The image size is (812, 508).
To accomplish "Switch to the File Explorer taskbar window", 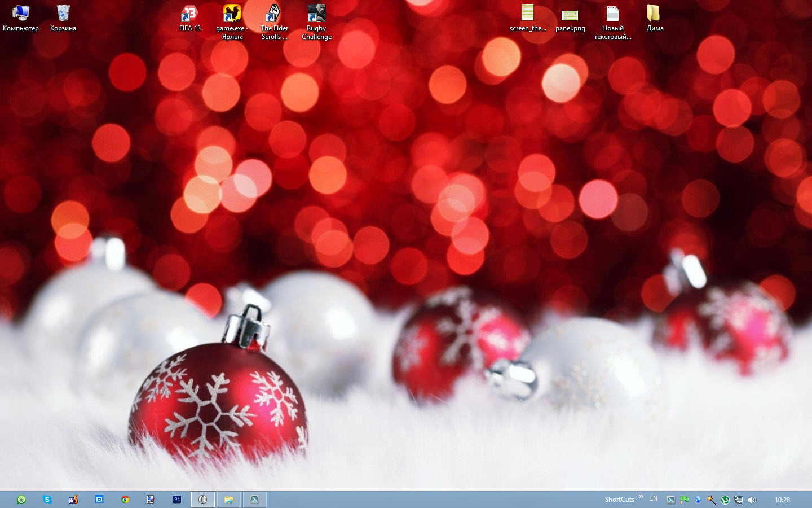I will [229, 500].
